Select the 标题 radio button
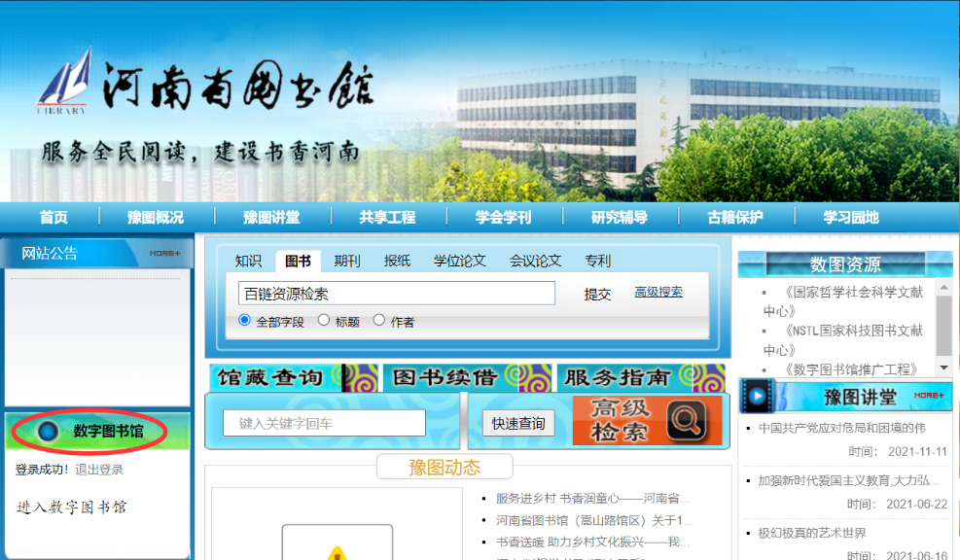960x560 pixels. (x=324, y=320)
